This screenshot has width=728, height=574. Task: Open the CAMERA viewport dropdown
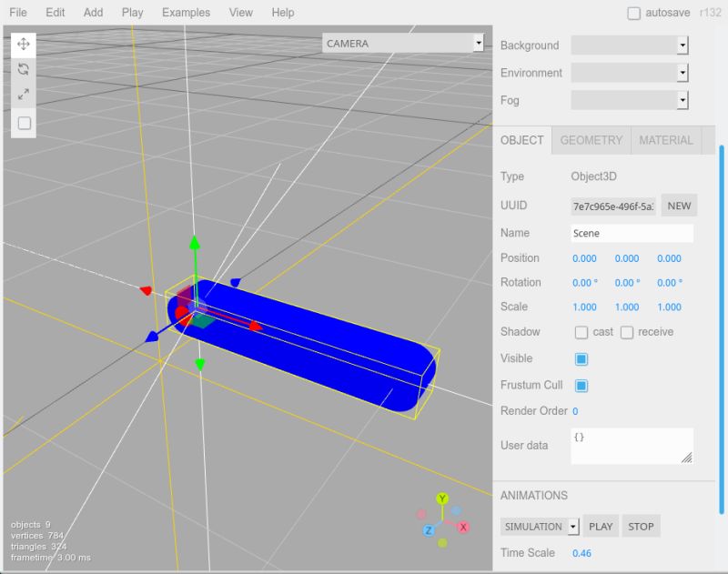coord(403,43)
